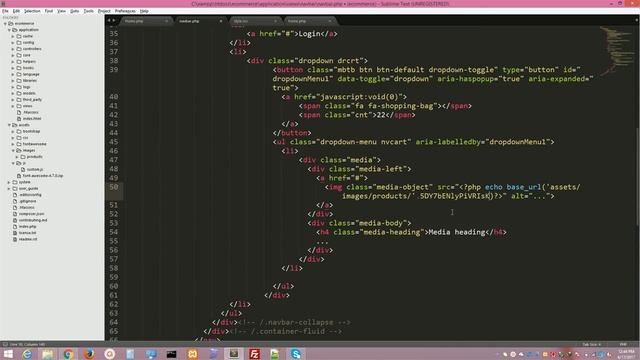
Task: Close the first Home.php tab
Action: (166, 21)
